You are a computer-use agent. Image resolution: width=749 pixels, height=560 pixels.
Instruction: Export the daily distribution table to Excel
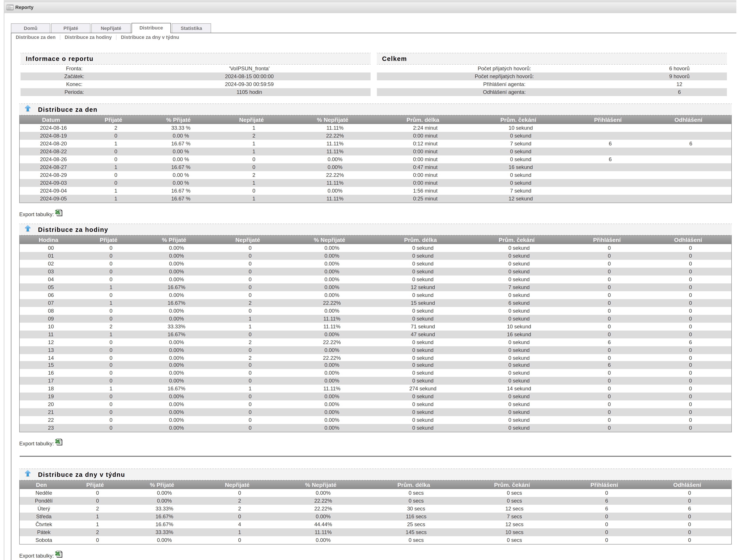pyautogui.click(x=59, y=213)
